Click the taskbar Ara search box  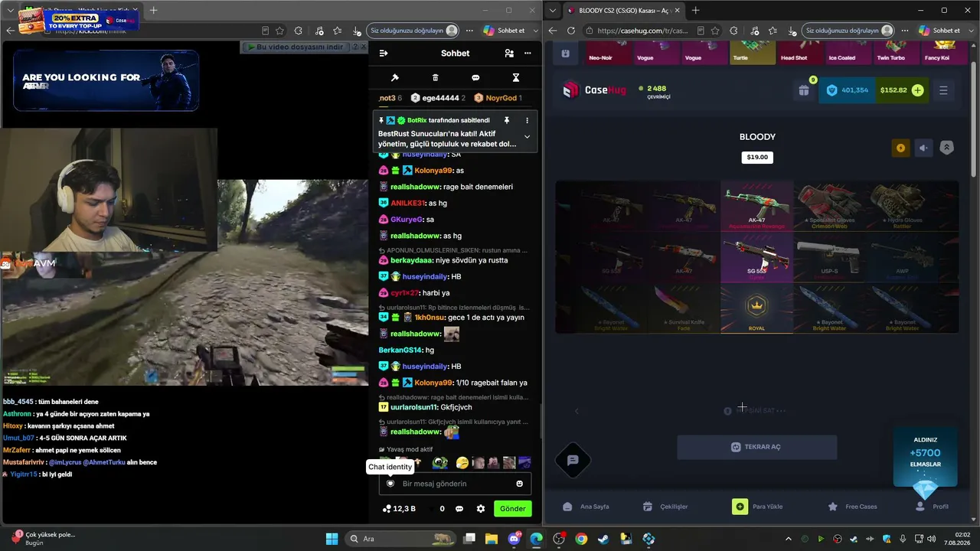[400, 539]
